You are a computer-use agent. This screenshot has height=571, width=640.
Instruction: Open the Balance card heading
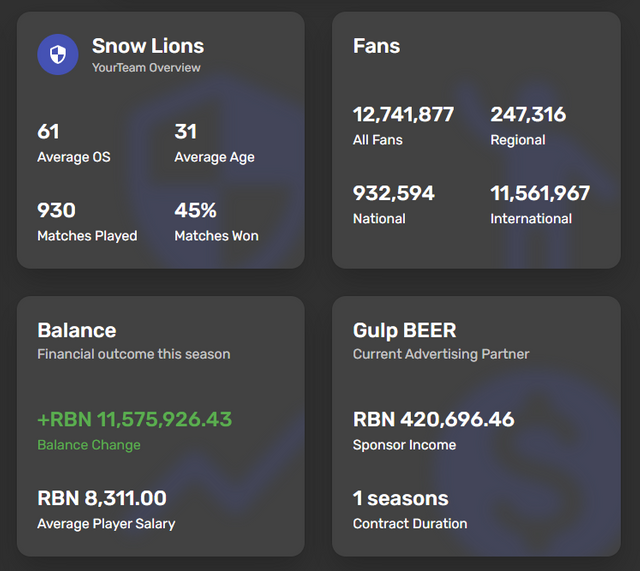point(77,330)
